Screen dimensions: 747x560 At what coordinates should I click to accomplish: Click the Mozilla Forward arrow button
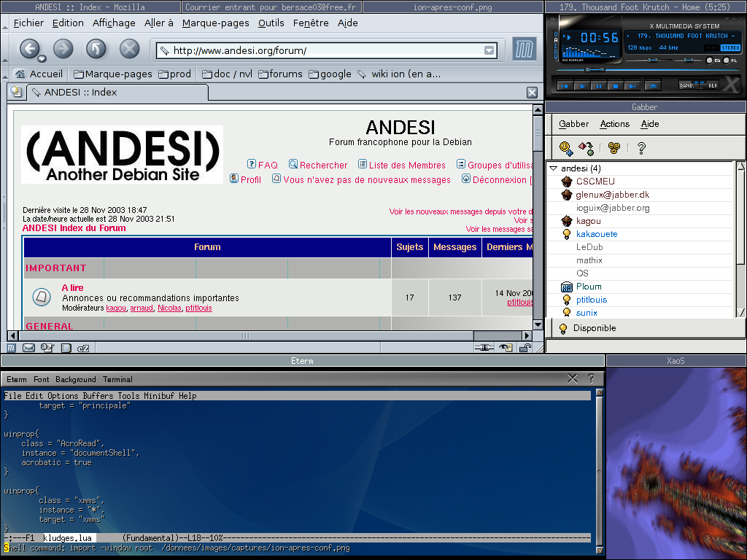(63, 49)
